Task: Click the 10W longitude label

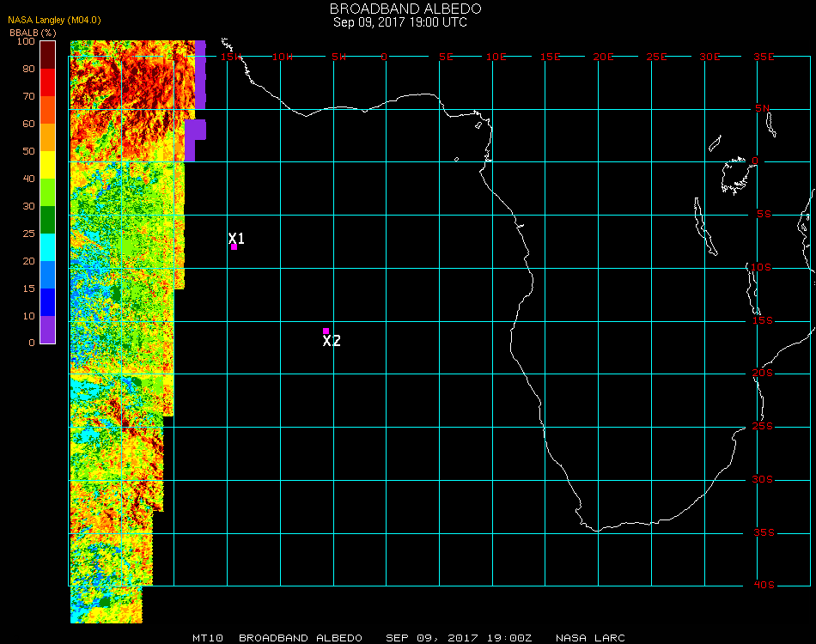Action: pos(283,57)
